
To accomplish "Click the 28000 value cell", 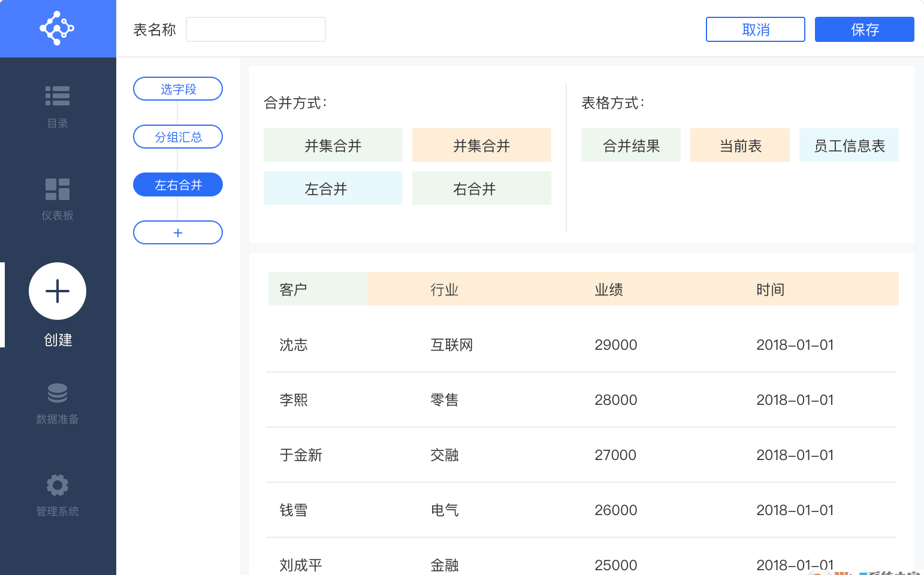I will 616,400.
